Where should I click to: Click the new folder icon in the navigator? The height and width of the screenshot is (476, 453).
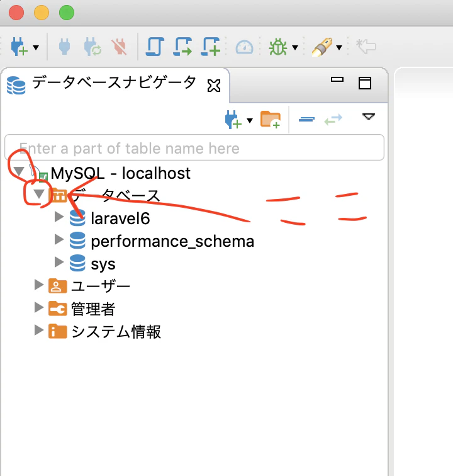[271, 120]
